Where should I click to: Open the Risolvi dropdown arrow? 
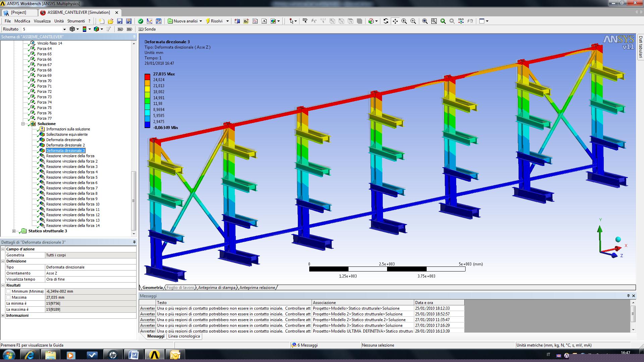(227, 21)
